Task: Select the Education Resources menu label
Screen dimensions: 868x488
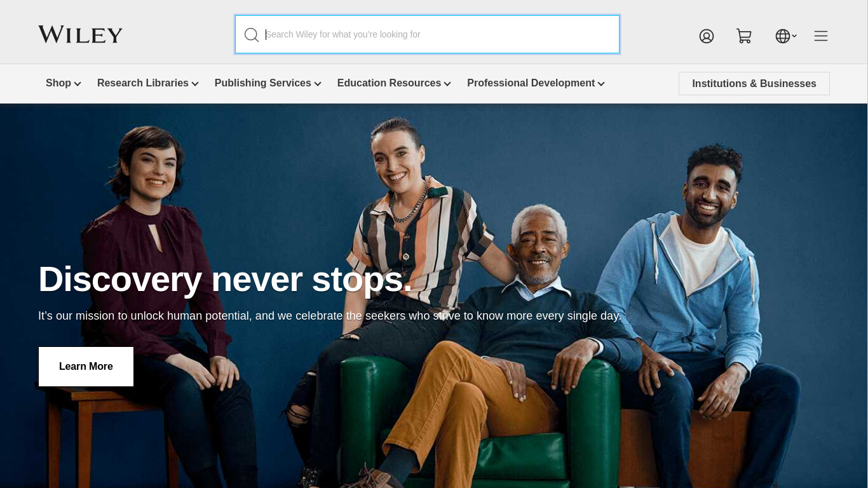Action: click(389, 83)
